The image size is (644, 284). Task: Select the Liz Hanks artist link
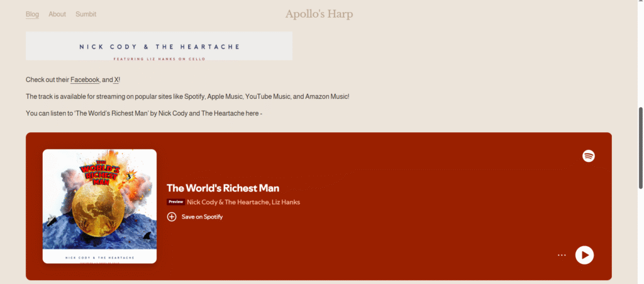[x=286, y=202]
